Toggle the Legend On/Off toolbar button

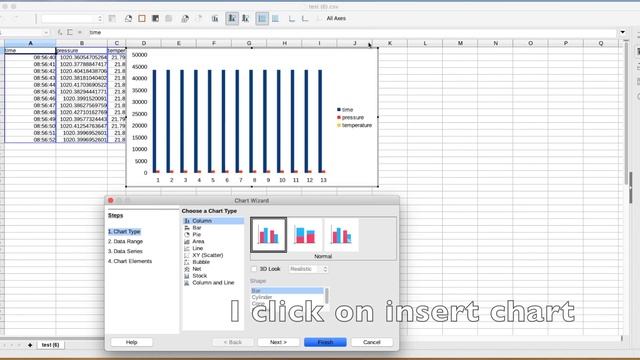[x=232, y=18]
